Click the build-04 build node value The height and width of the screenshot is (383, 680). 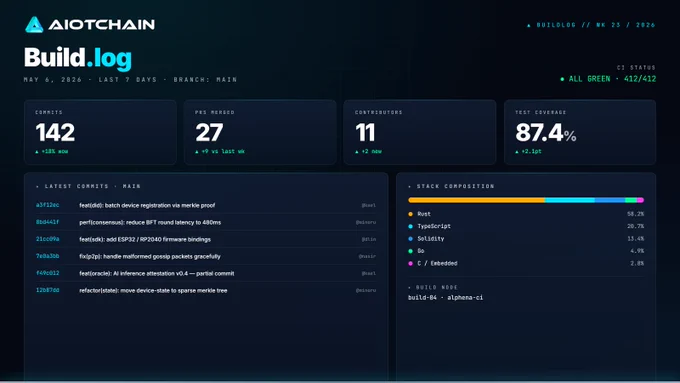click(445, 298)
